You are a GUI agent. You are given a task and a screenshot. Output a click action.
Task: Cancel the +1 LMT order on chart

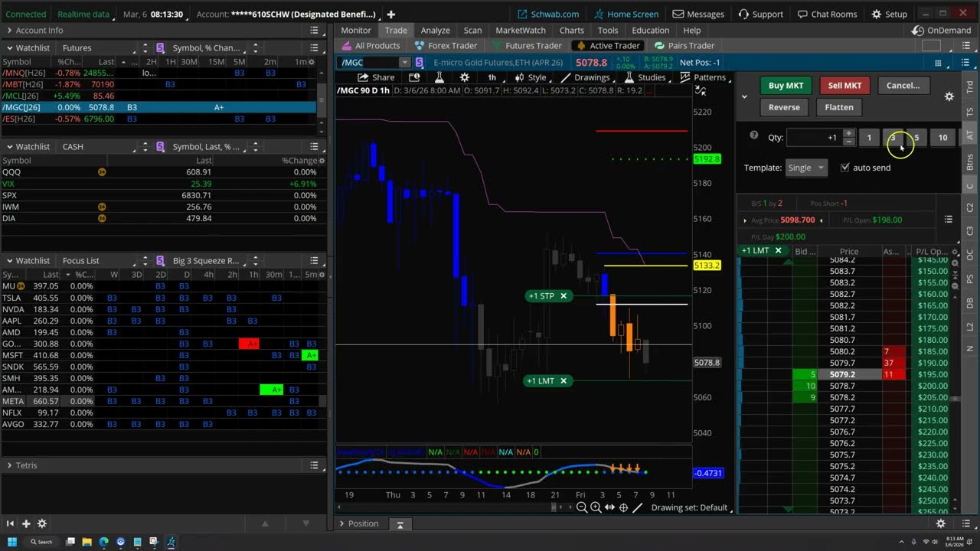pos(563,381)
